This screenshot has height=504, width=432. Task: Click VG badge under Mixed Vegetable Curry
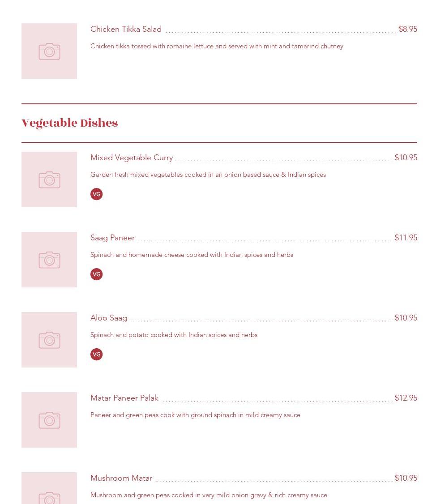(96, 194)
